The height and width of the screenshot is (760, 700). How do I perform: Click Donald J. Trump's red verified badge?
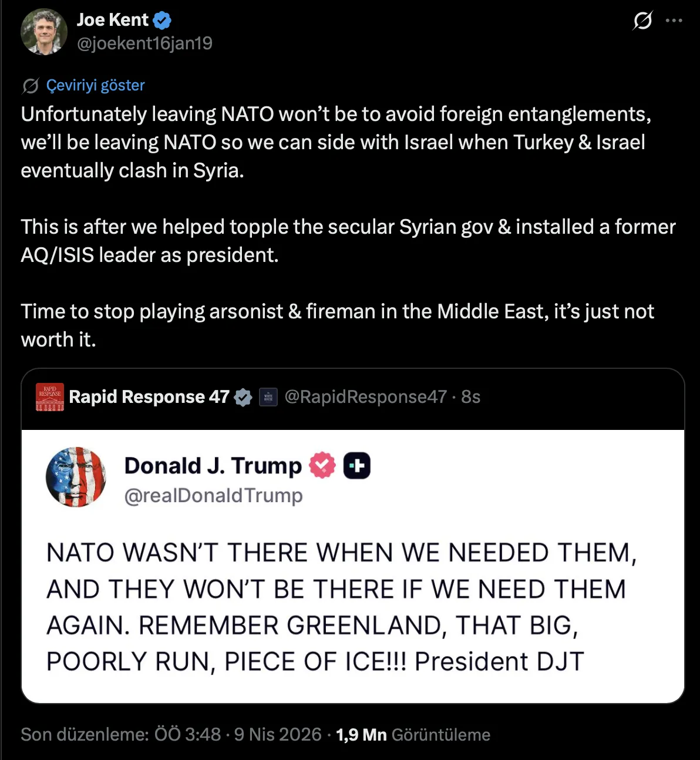click(x=322, y=466)
